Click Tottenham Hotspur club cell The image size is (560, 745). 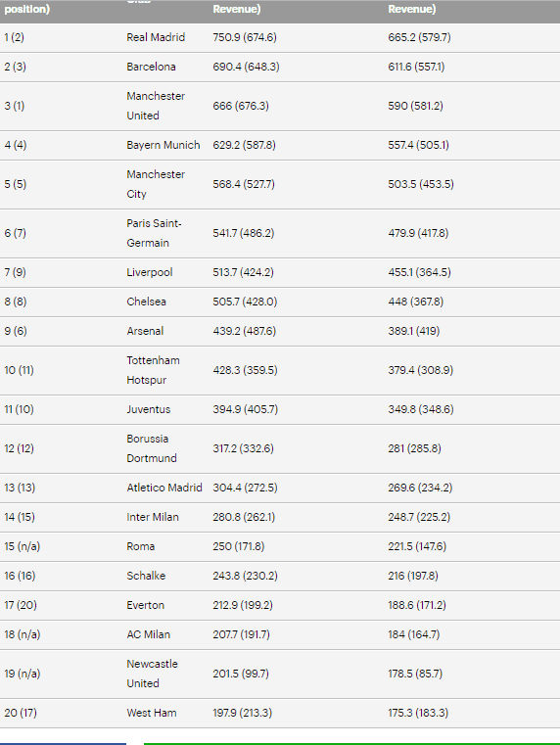point(154,370)
